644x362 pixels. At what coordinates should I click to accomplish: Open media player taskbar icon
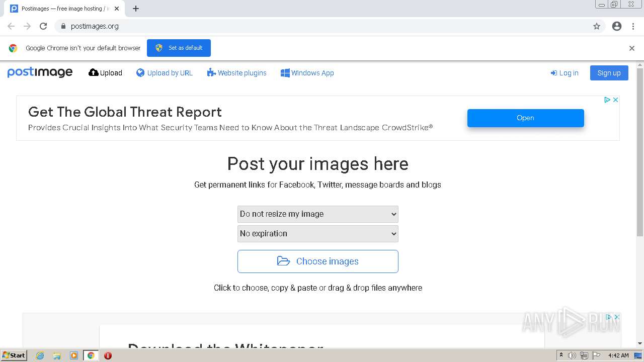tap(74, 355)
